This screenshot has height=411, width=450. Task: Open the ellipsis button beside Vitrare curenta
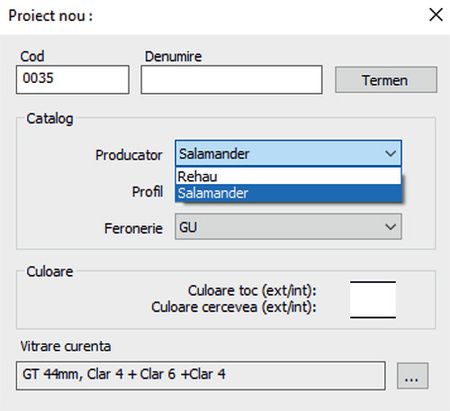pos(412,376)
